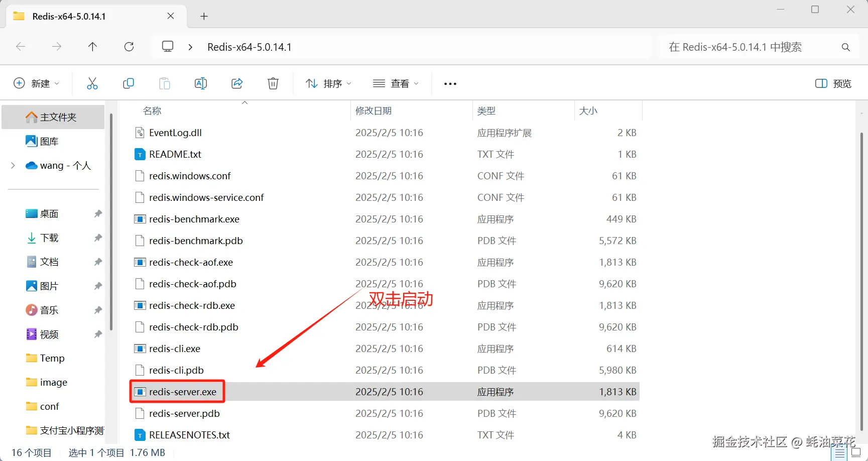Click the README.txt file icon
This screenshot has width=868, height=461.
click(140, 154)
